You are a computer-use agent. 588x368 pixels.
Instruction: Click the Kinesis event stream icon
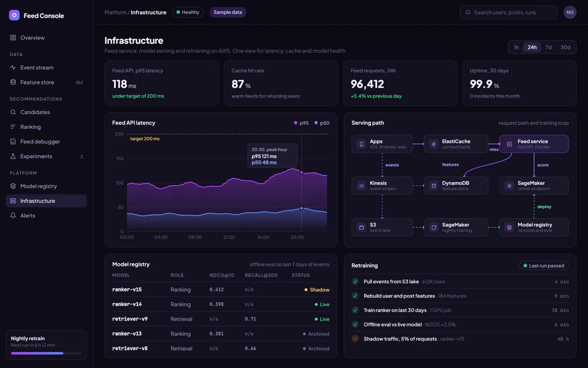coord(362,186)
